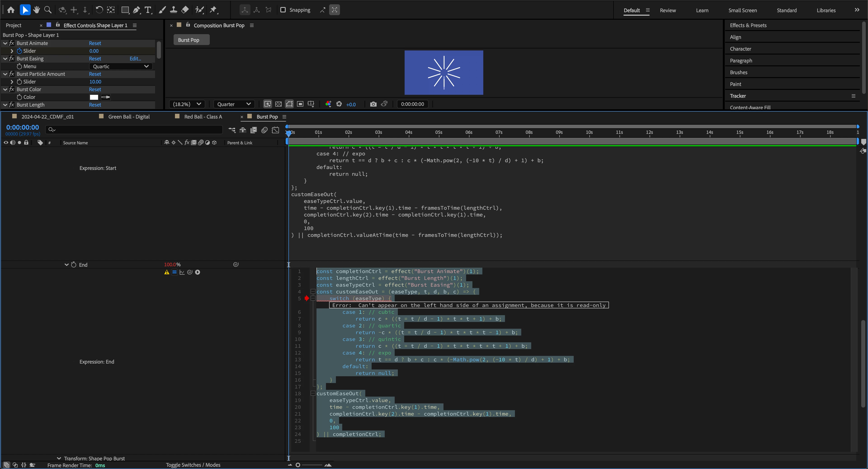Open the Burst Easing Menu dropdown
Viewport: 868px width, 469px height.
pyautogui.click(x=121, y=67)
